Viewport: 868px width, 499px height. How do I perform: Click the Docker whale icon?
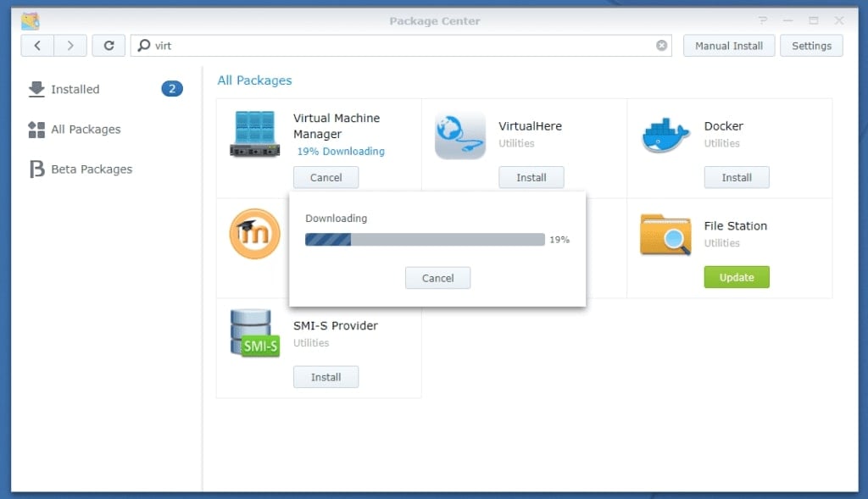665,135
